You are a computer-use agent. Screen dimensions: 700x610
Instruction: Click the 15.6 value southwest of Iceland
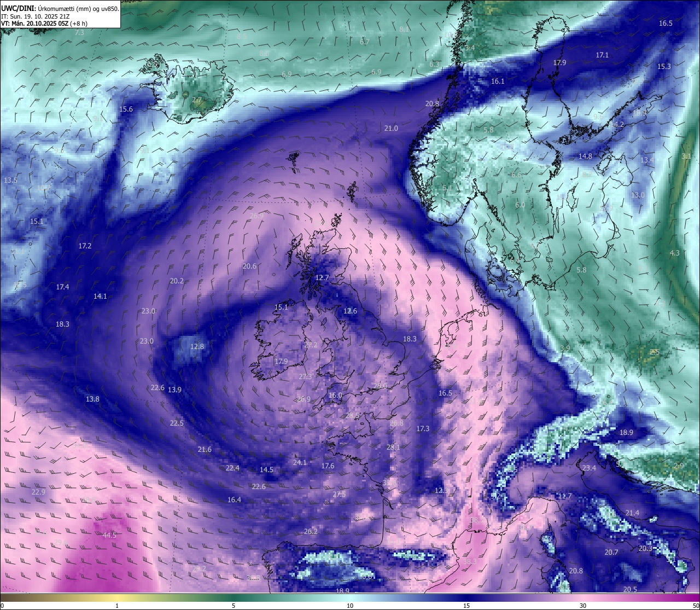pos(126,109)
